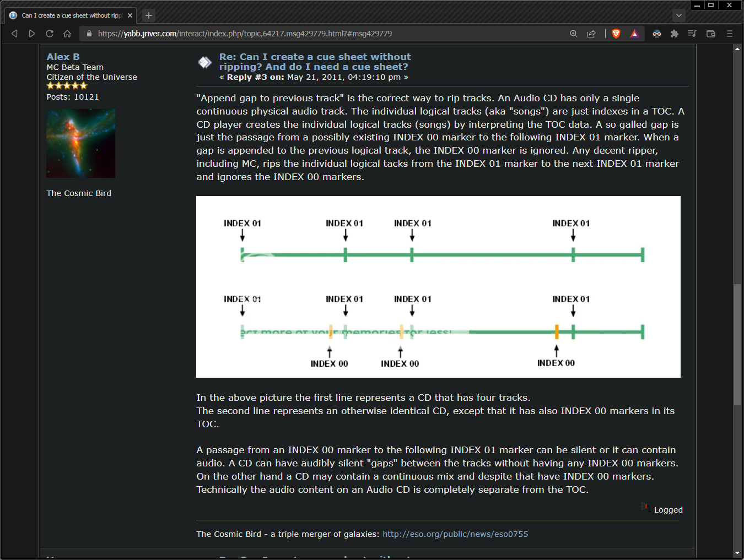Go to the browser home page
Image resolution: width=744 pixels, height=560 pixels.
67,34
